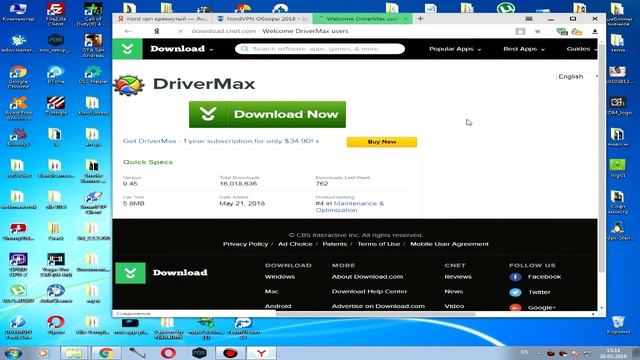The image size is (640, 360).
Task: Open the browser hamburger menu
Action: pos(529,19)
